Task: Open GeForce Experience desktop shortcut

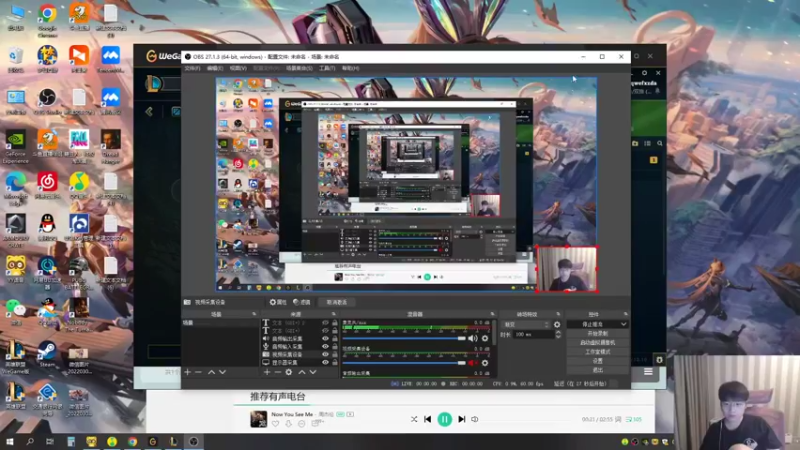Action: [x=15, y=147]
